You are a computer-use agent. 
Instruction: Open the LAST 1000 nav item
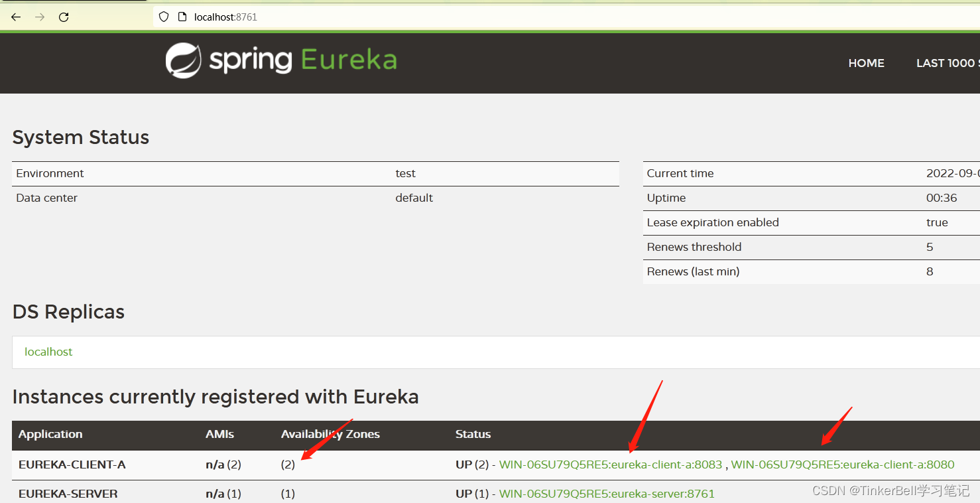point(948,63)
